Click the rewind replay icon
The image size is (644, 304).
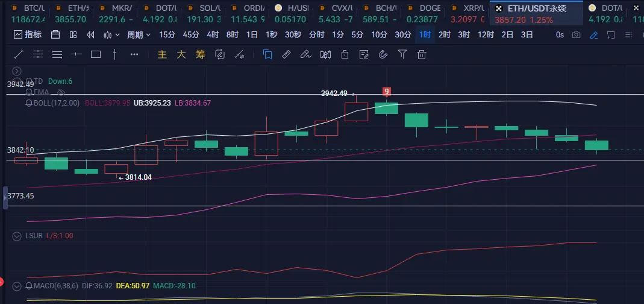[91, 35]
